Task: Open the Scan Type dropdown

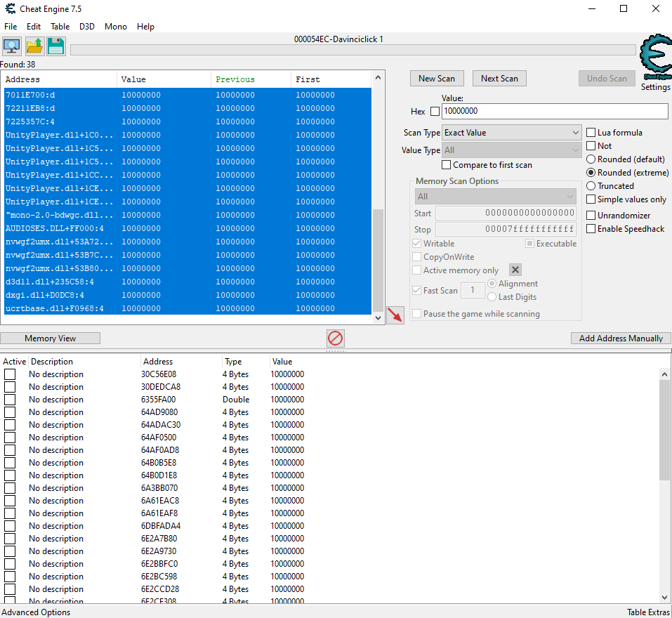Action: click(x=511, y=132)
